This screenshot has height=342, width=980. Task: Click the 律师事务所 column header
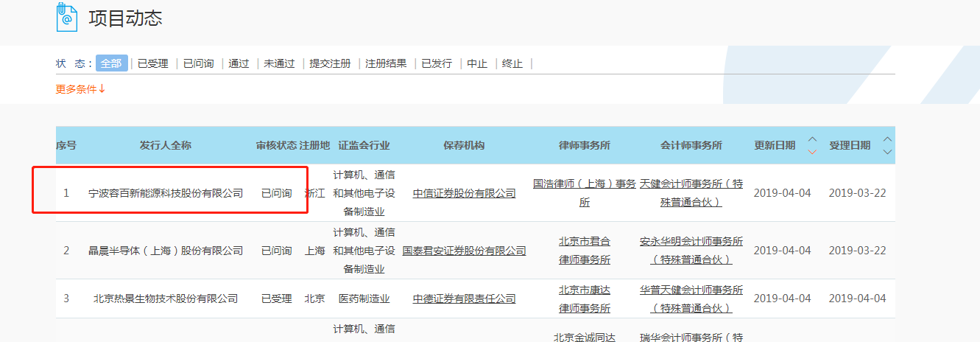(x=585, y=145)
